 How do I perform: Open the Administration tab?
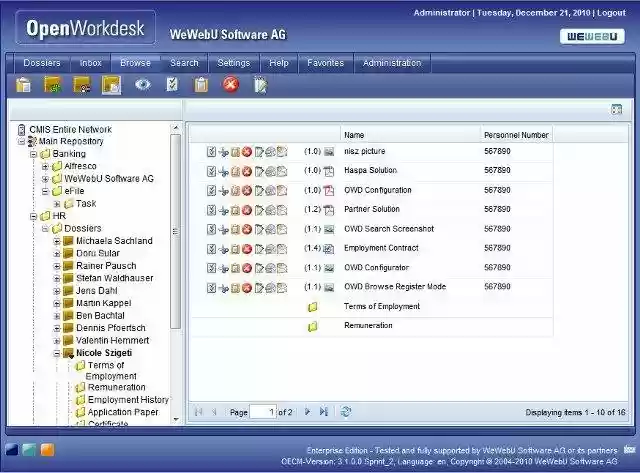click(x=392, y=63)
